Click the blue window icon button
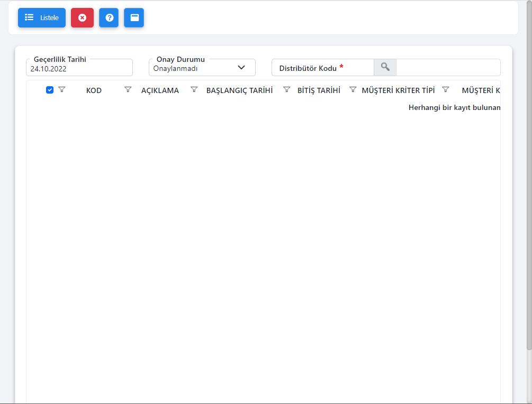This screenshot has height=404, width=532. [x=134, y=17]
